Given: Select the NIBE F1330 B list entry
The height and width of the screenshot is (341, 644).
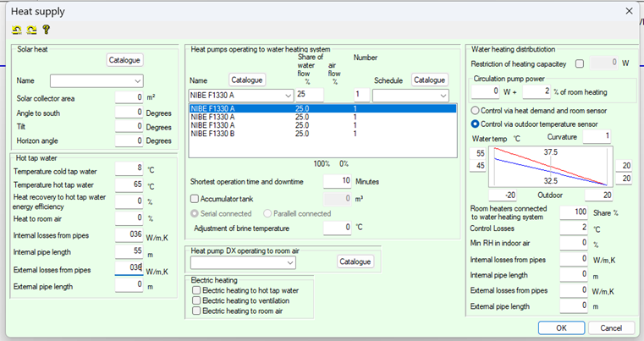Looking at the screenshot, I should [x=212, y=134].
